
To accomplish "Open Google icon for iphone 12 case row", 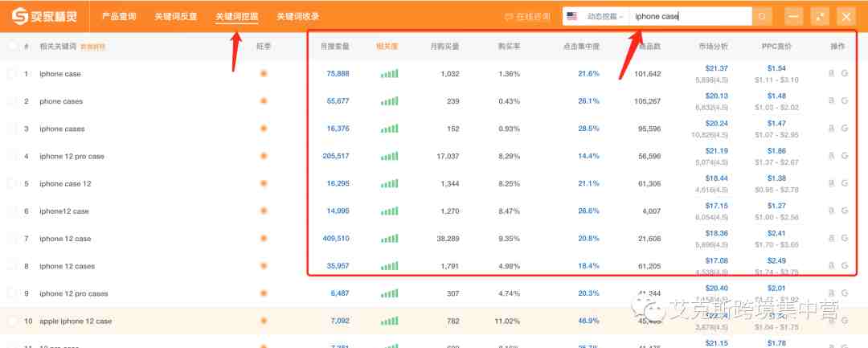I will [x=844, y=239].
